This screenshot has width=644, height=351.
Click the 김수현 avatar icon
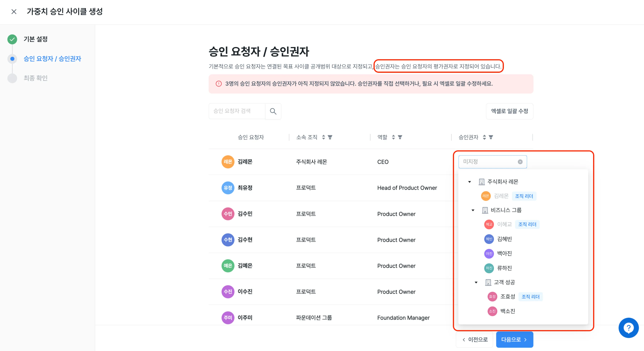(228, 240)
